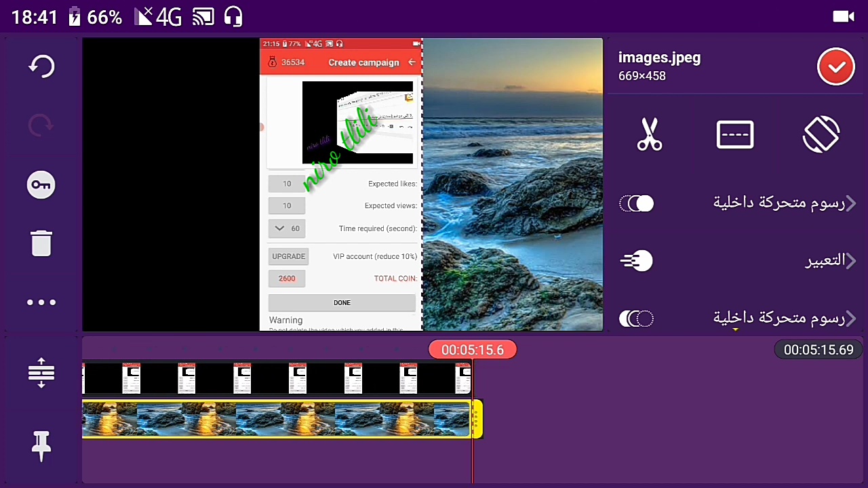Tap the Create campaign title in preview
This screenshot has height=488, width=868.
pos(363,62)
